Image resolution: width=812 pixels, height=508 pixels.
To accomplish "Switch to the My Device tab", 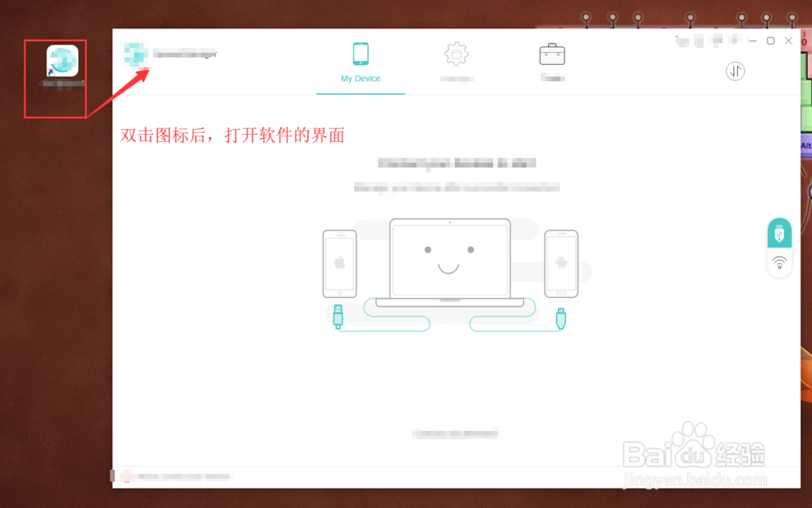I will tap(361, 63).
